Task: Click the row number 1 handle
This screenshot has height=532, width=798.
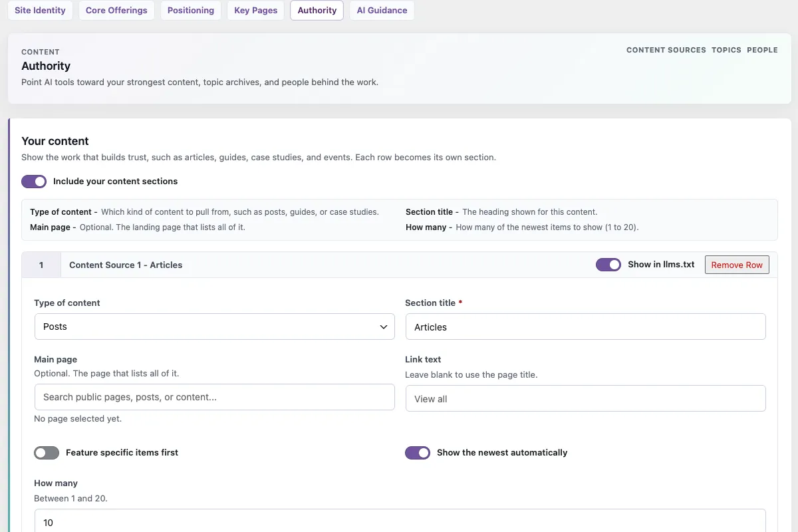Action: pos(41,265)
